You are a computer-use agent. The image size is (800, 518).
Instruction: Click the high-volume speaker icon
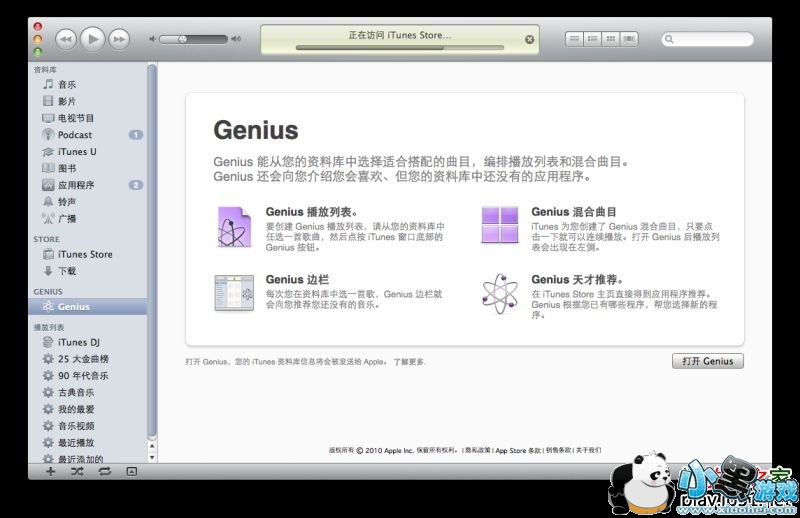(236, 39)
